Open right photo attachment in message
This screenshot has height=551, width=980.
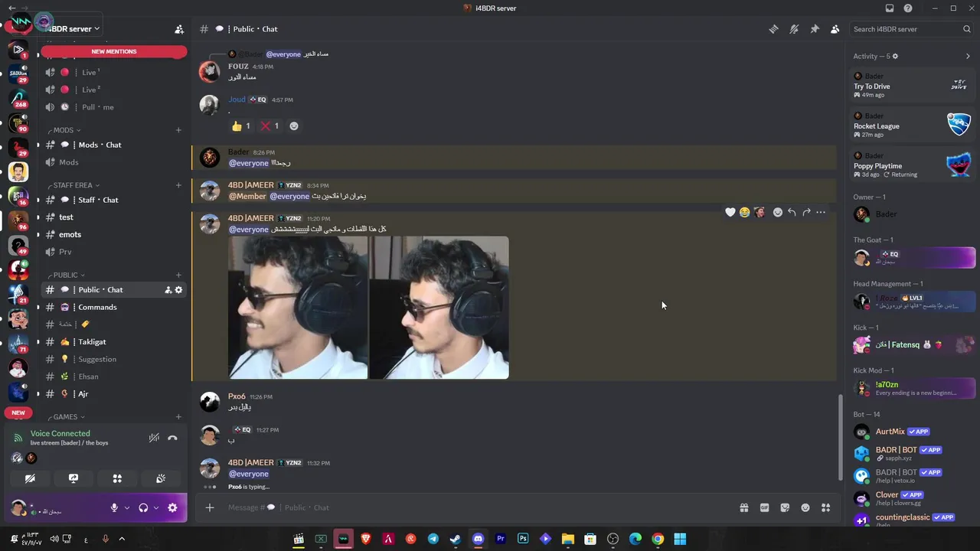click(x=439, y=308)
